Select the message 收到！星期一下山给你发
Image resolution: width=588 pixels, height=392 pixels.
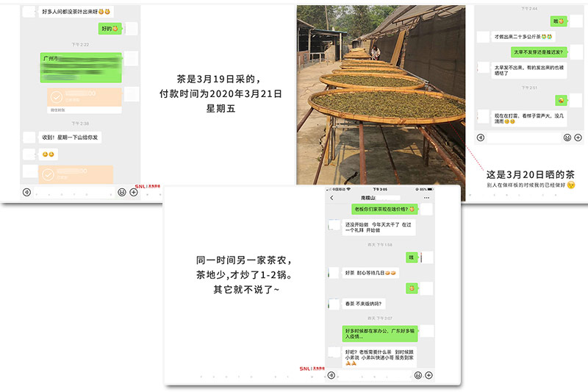pyautogui.click(x=70, y=138)
